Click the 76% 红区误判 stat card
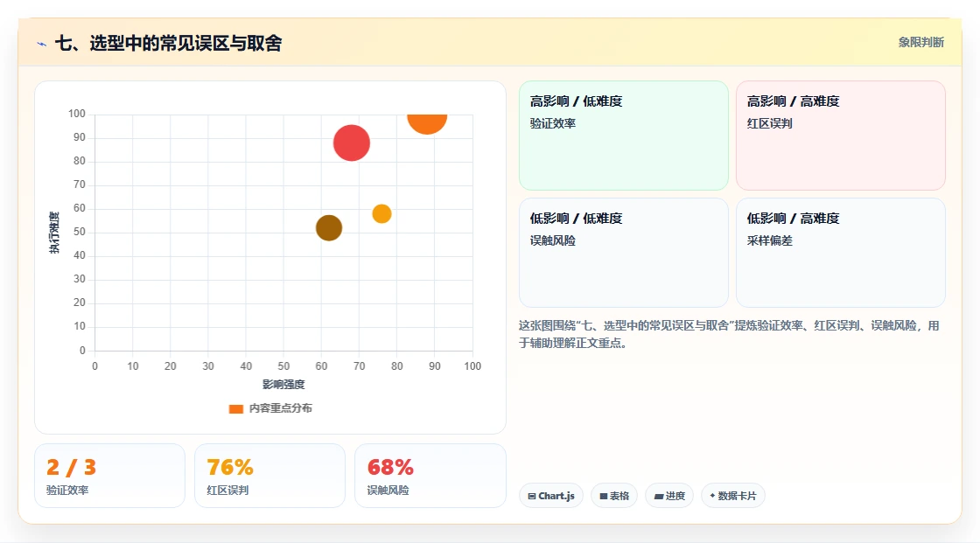The height and width of the screenshot is (543, 980). (x=270, y=476)
